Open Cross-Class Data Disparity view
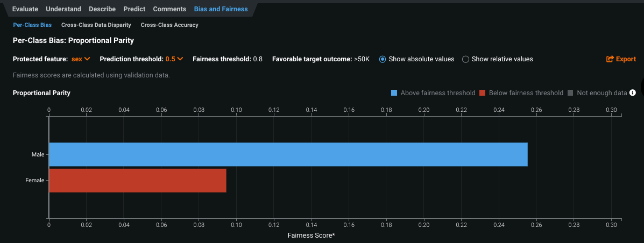 pyautogui.click(x=96, y=25)
